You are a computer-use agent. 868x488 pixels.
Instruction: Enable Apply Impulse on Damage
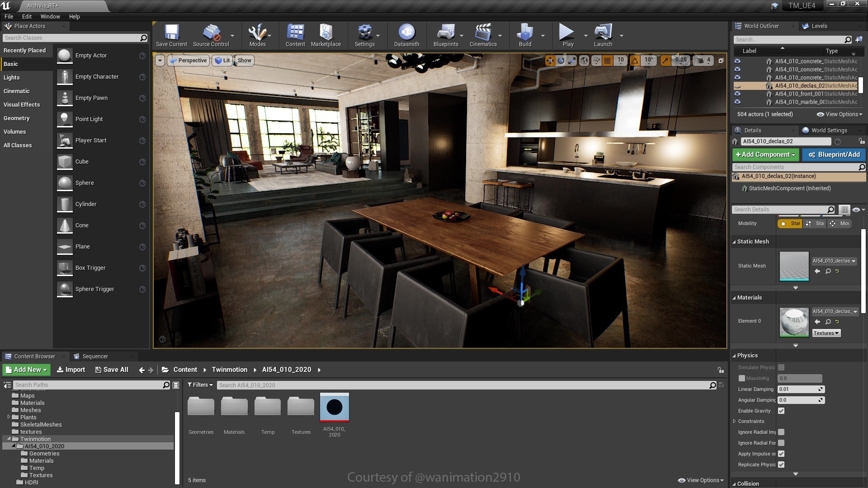pyautogui.click(x=782, y=454)
